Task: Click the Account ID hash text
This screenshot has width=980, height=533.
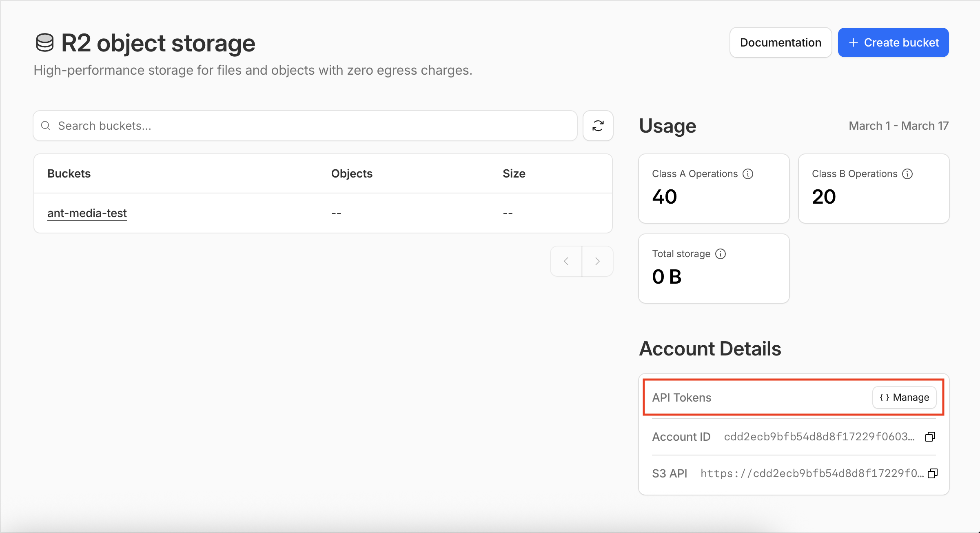Action: 819,437
